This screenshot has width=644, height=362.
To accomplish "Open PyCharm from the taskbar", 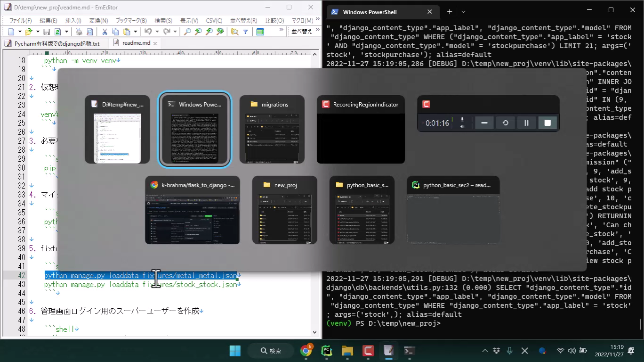I will point(326,351).
